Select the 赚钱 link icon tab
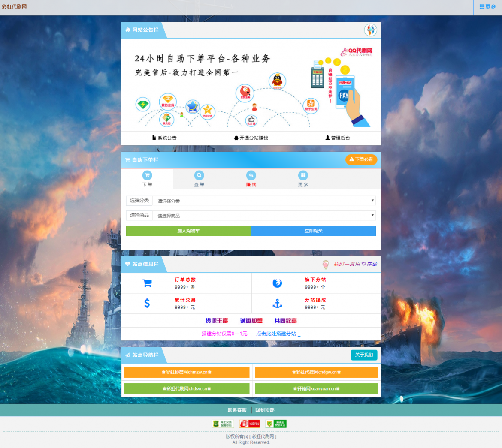The image size is (502, 448). [x=251, y=175]
